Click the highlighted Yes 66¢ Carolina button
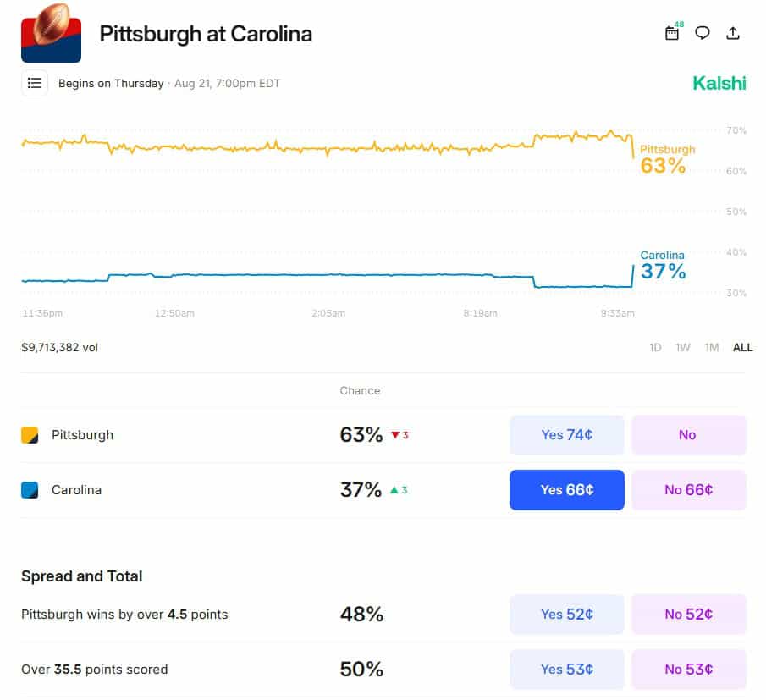766x700 pixels. (x=567, y=490)
